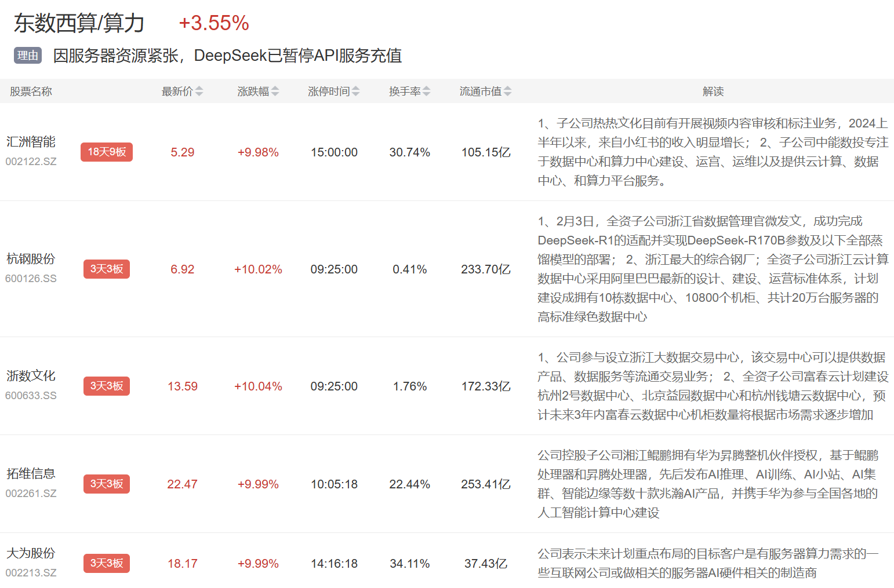The height and width of the screenshot is (588, 894).
Task: Sort by 最新价 column arrows
Action: [199, 92]
